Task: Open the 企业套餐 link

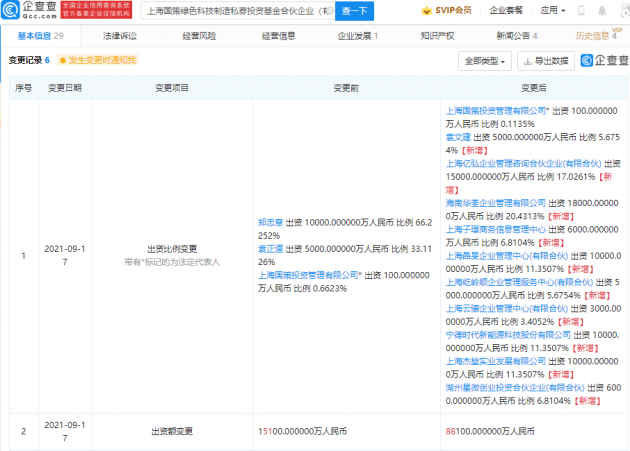Action: (506, 10)
